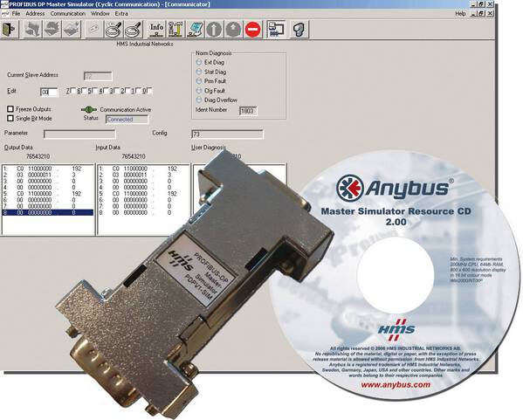Click the tools settings toolbar icon
Screen dimensions: 523x420
[175, 30]
